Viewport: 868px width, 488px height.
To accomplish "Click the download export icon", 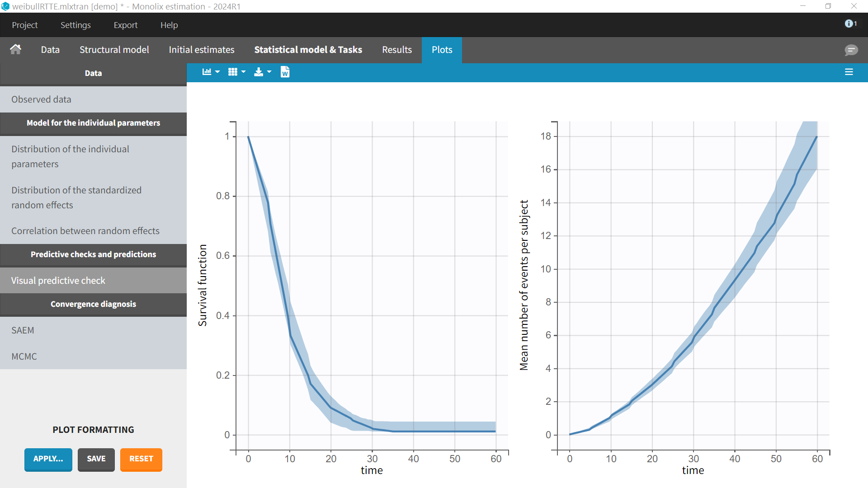I will click(259, 72).
